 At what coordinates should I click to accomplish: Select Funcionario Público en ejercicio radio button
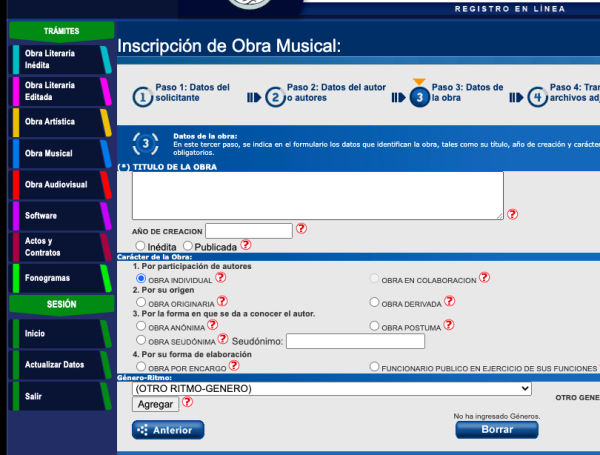click(x=374, y=366)
